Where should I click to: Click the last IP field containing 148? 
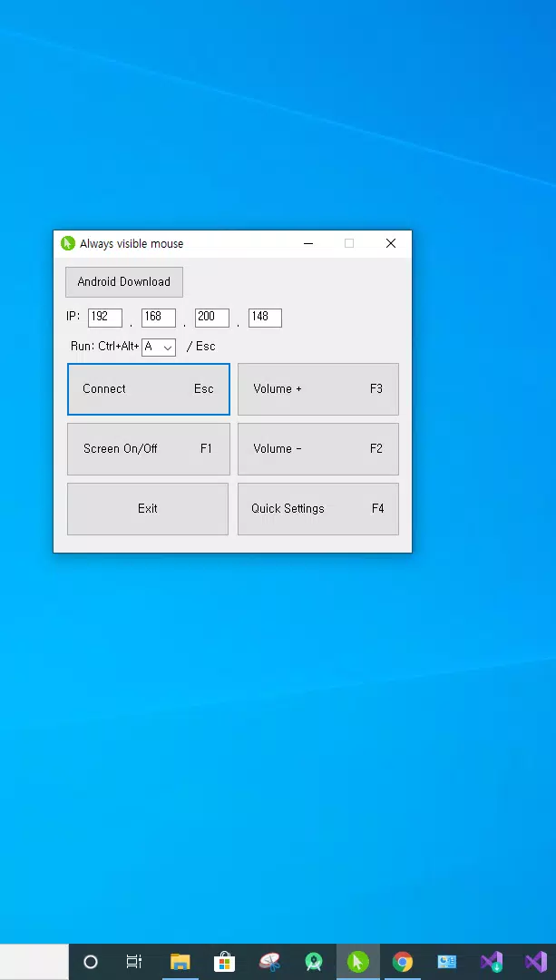265,318
